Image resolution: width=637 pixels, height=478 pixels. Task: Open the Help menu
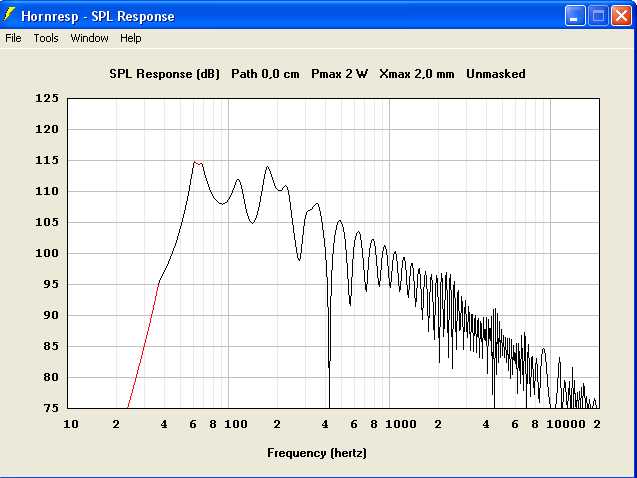(130, 38)
